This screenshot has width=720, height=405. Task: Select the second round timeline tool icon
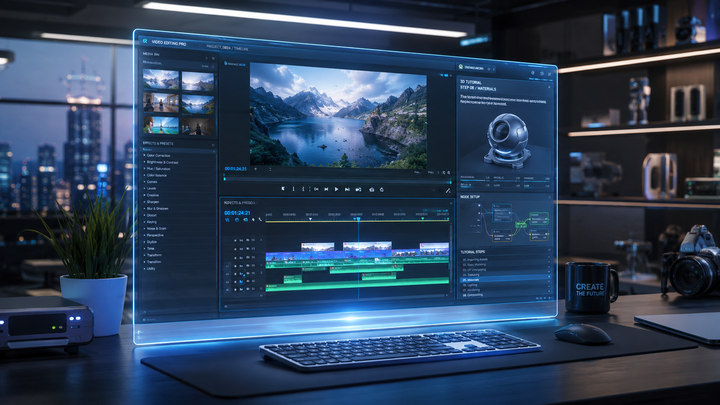click(237, 220)
